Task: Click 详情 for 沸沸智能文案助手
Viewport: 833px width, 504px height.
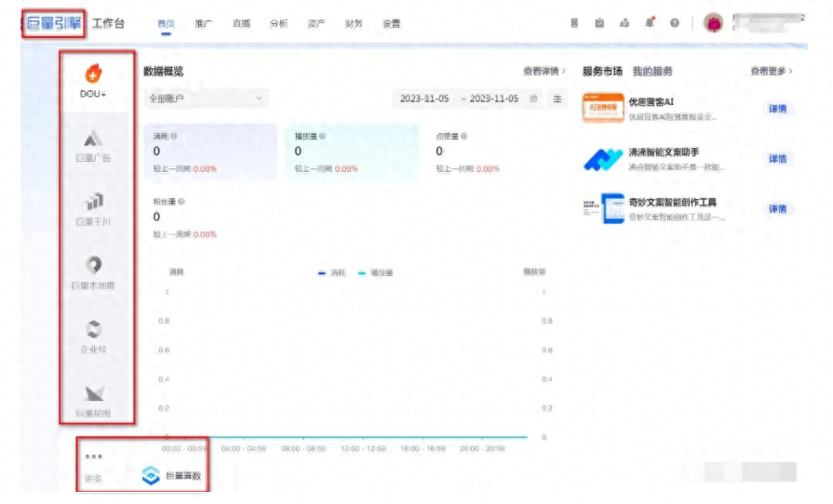Action: coord(777,159)
